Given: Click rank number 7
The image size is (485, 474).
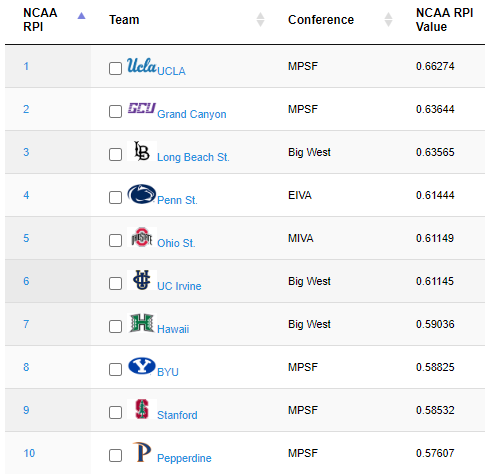Looking at the screenshot, I should 26,324.
